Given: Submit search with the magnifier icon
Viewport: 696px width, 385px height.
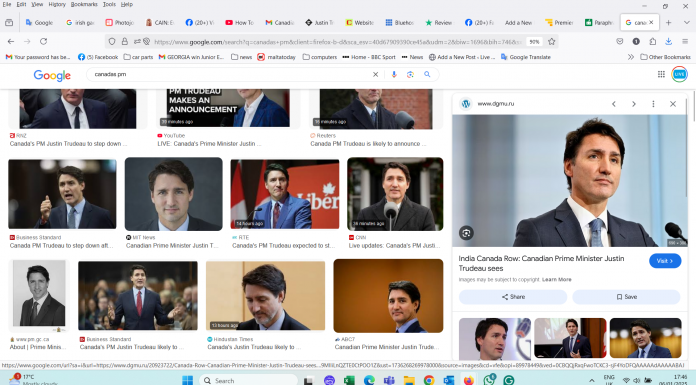Looking at the screenshot, I should click(x=427, y=74).
